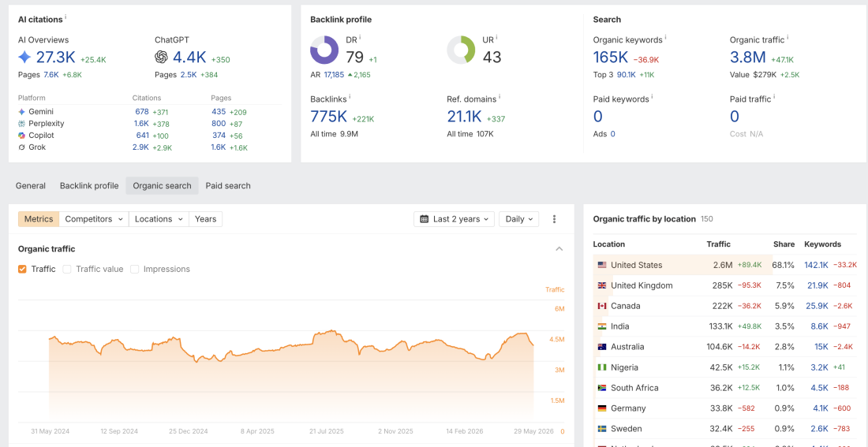Open the 4.4K ChatGPT citations link

coord(189,57)
